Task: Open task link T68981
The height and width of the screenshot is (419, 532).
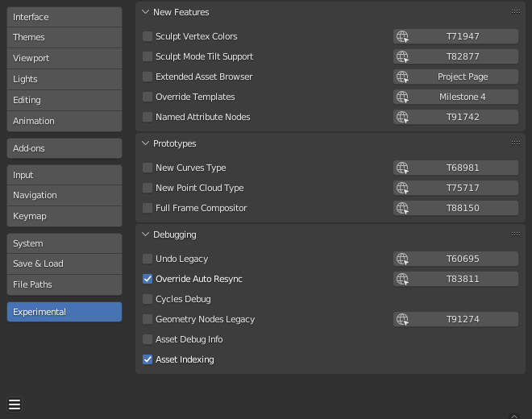Action: [x=455, y=168]
